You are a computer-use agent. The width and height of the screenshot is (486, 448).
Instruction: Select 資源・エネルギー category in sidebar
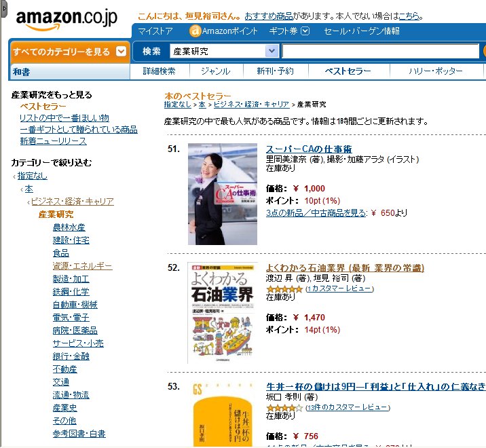point(82,266)
